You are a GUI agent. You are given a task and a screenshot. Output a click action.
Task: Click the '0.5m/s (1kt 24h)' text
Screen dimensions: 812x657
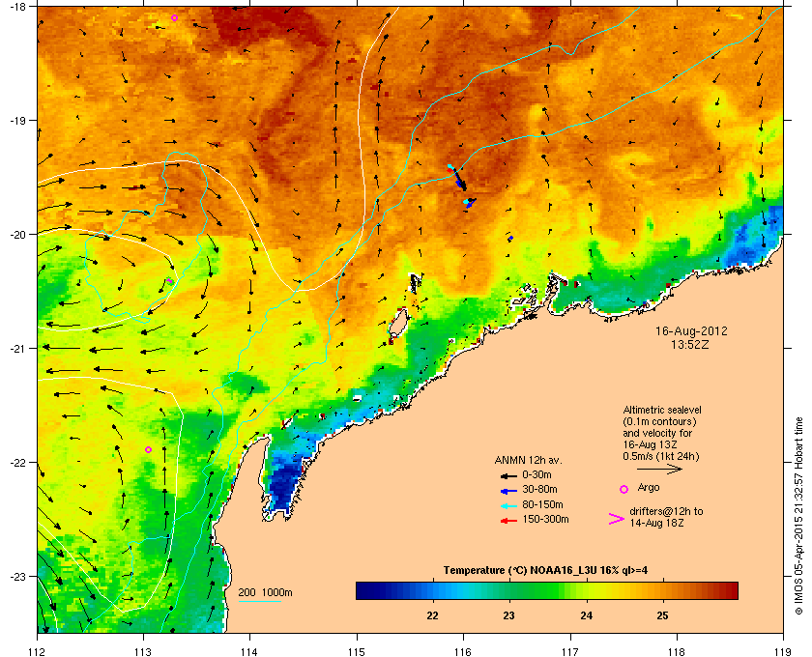661,456
